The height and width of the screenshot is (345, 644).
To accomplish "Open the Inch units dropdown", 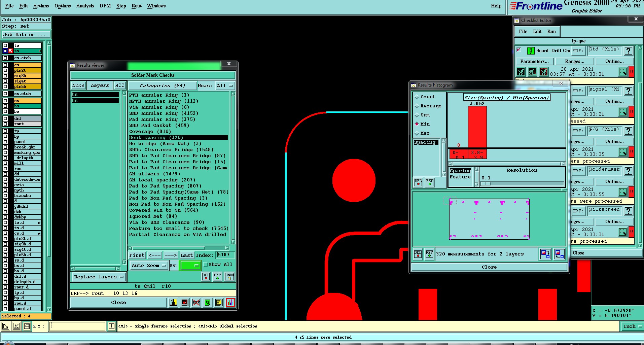I will pyautogui.click(x=632, y=326).
